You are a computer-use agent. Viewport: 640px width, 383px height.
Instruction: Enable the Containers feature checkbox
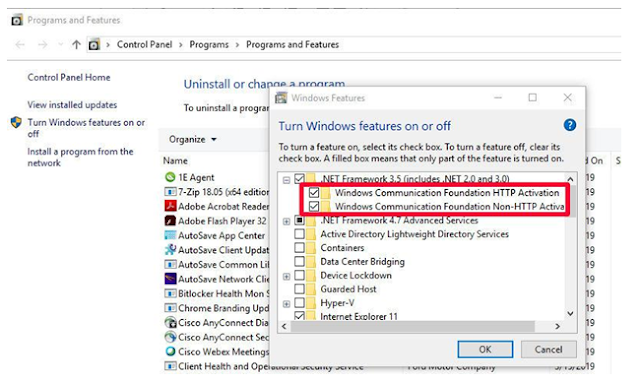pyautogui.click(x=299, y=247)
